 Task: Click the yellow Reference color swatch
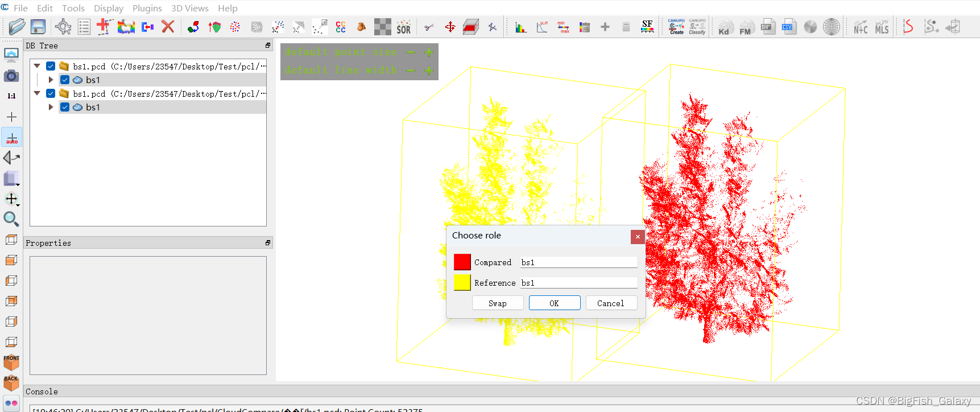coord(462,282)
